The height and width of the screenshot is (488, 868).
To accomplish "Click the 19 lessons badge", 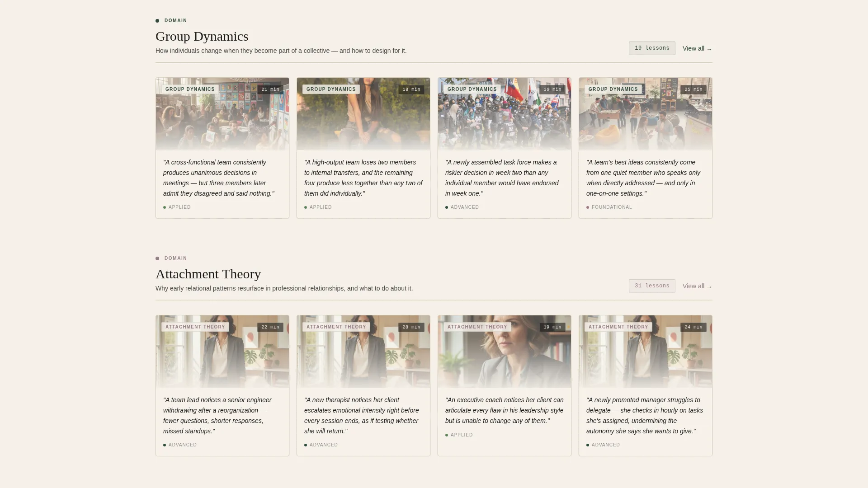I will 652,48.
